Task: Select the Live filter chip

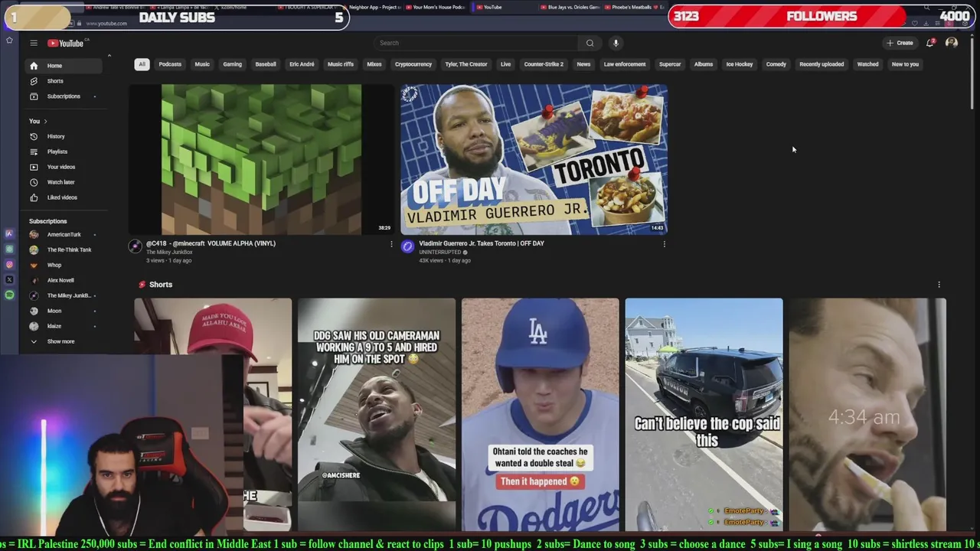Action: [505, 64]
